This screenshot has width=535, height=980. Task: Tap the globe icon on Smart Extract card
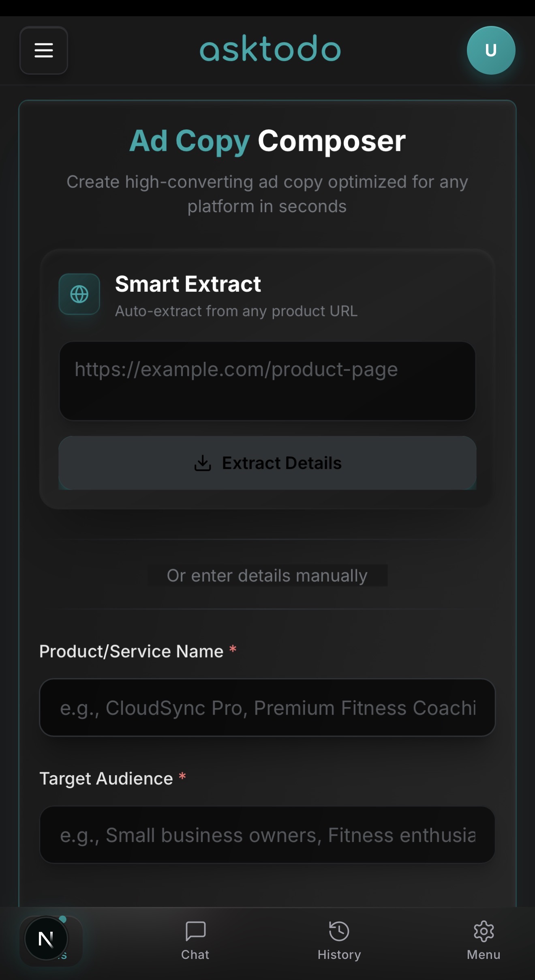79,294
